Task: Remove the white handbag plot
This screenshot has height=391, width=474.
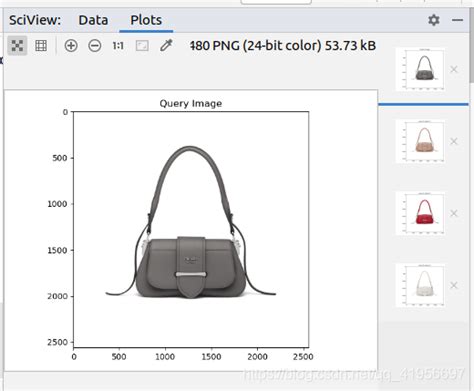Action: pyautogui.click(x=454, y=285)
